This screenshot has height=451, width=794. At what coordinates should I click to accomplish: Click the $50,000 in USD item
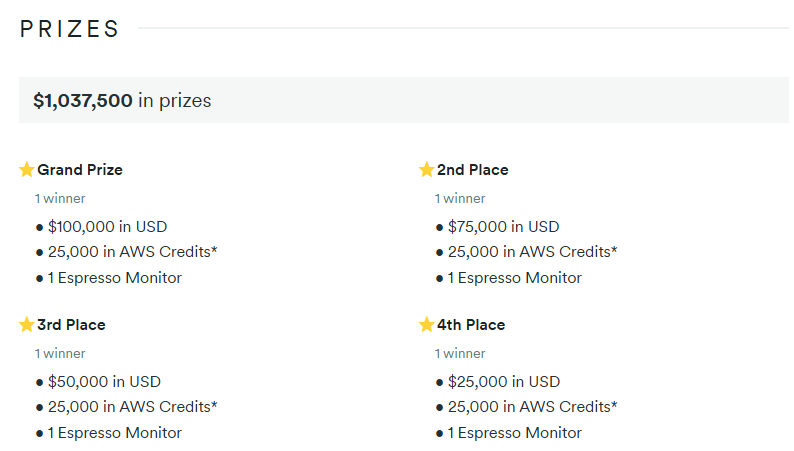coord(104,381)
